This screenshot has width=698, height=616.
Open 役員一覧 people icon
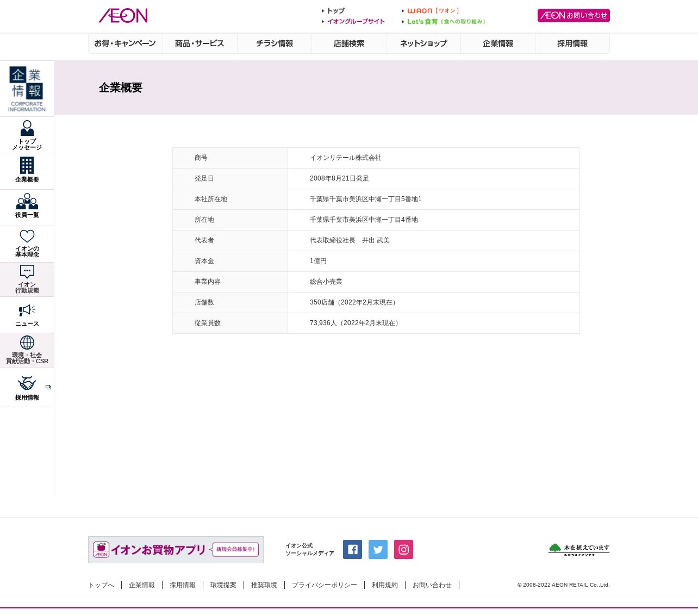coord(27,201)
